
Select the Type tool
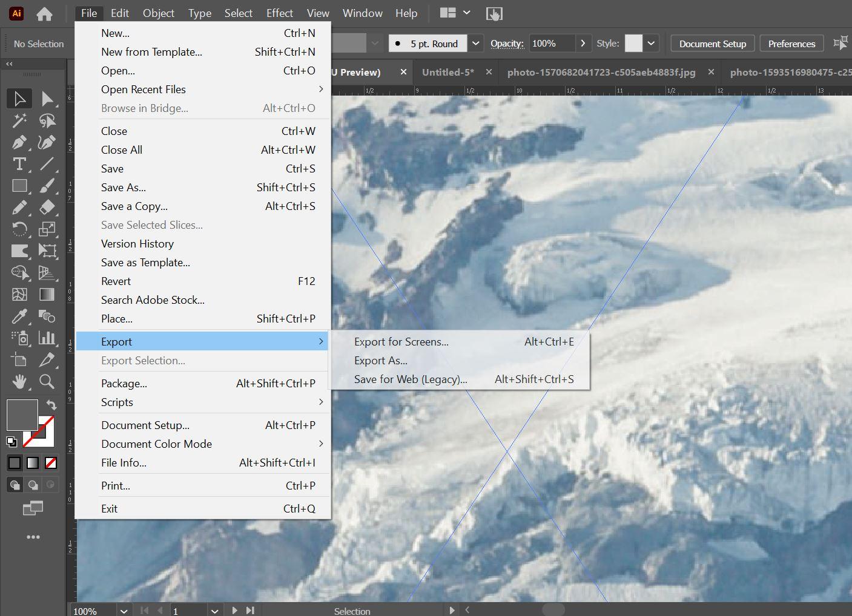[19, 164]
